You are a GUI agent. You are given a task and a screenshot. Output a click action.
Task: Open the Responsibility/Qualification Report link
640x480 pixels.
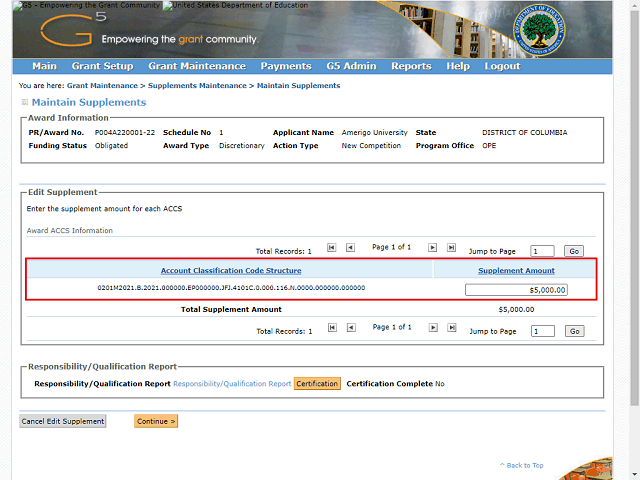point(232,384)
